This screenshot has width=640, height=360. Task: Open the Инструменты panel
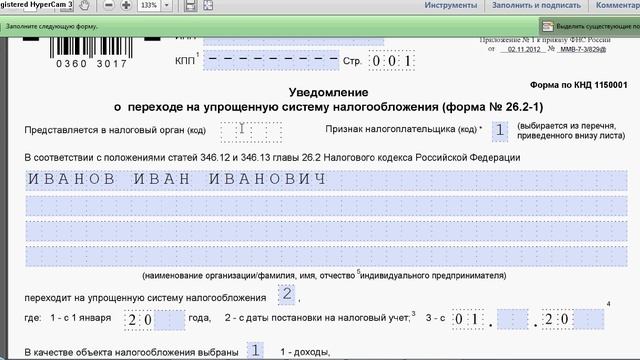[451, 5]
